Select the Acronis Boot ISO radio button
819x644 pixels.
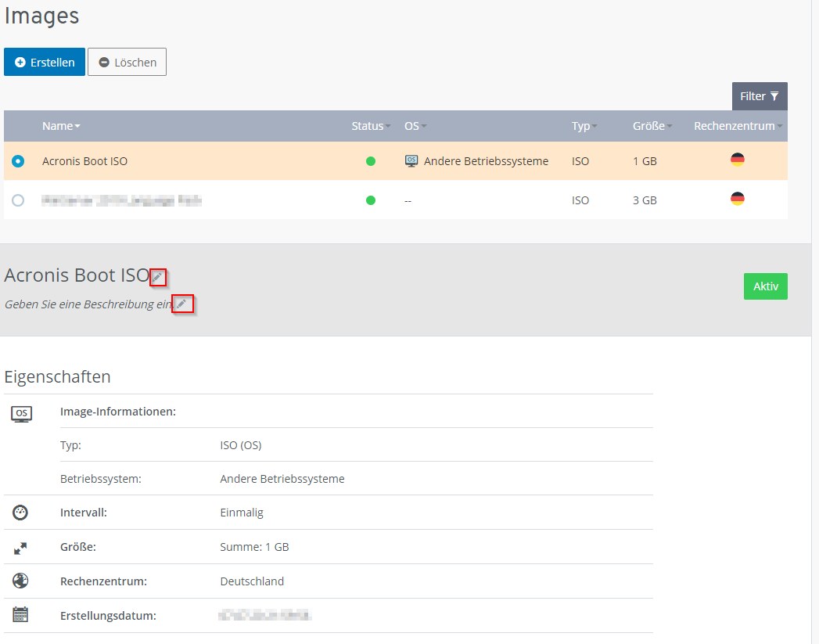click(x=18, y=161)
